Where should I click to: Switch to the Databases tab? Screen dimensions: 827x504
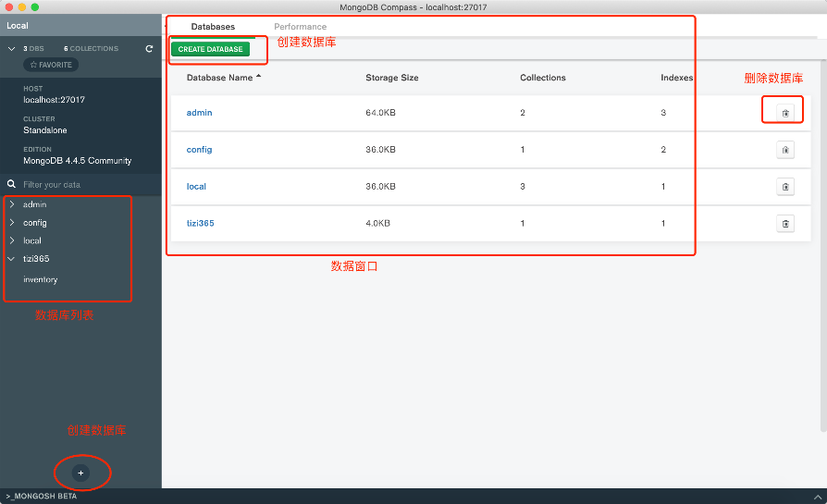[213, 27]
